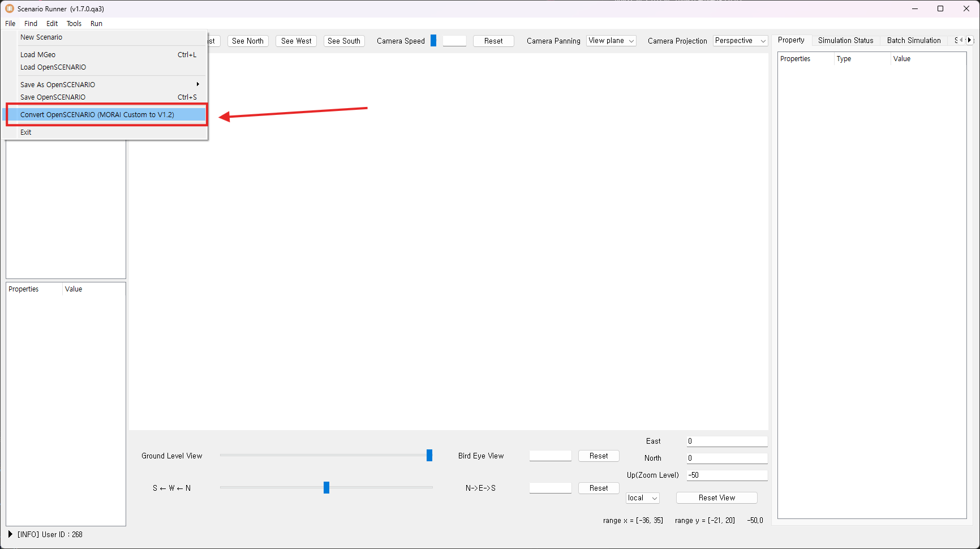The width and height of the screenshot is (980, 549).
Task: Click the Scenario Runner app icon
Action: pyautogui.click(x=9, y=8)
